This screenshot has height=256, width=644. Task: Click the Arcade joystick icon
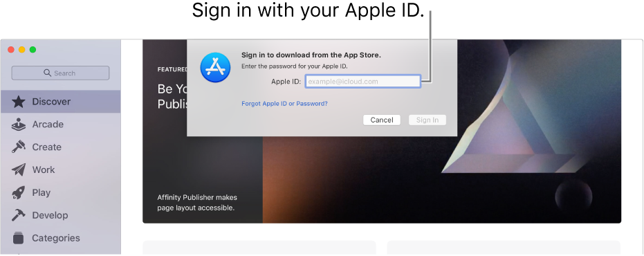19,124
